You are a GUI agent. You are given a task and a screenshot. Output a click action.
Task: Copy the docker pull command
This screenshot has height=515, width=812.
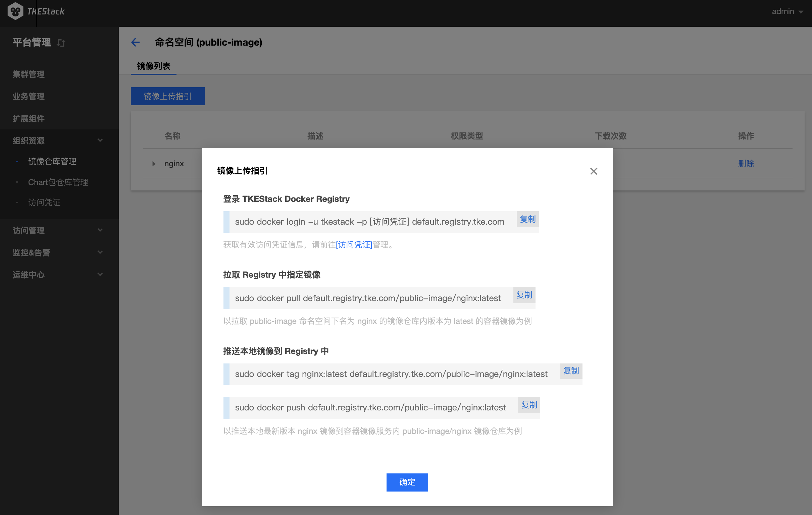[x=524, y=295]
